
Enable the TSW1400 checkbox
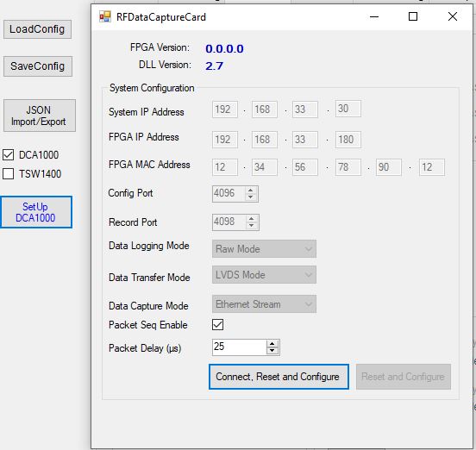9,174
